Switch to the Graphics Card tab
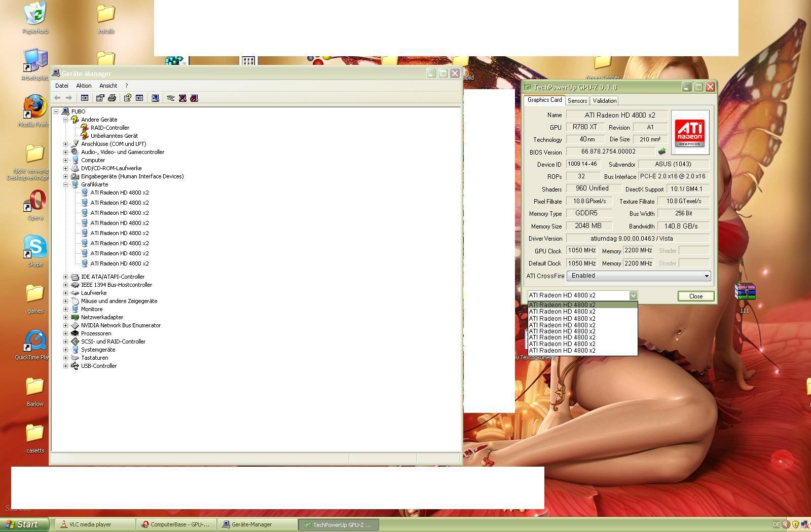811x532 pixels. 544,100
